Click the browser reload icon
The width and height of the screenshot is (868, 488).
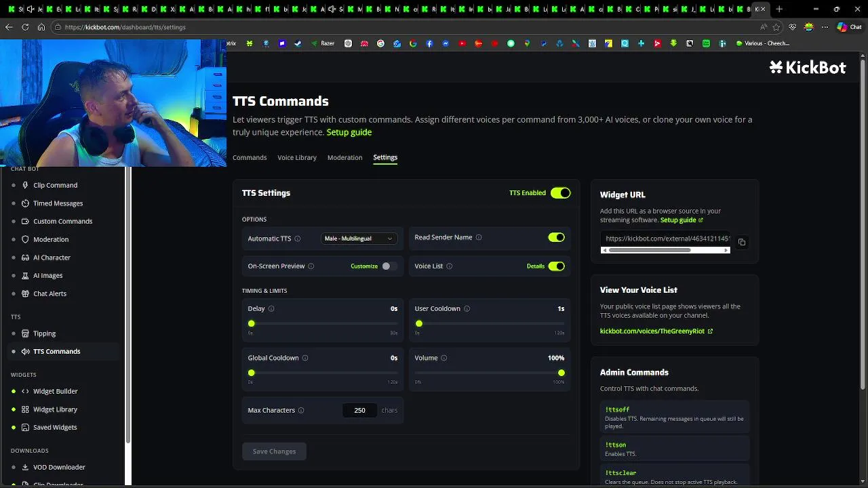25,27
